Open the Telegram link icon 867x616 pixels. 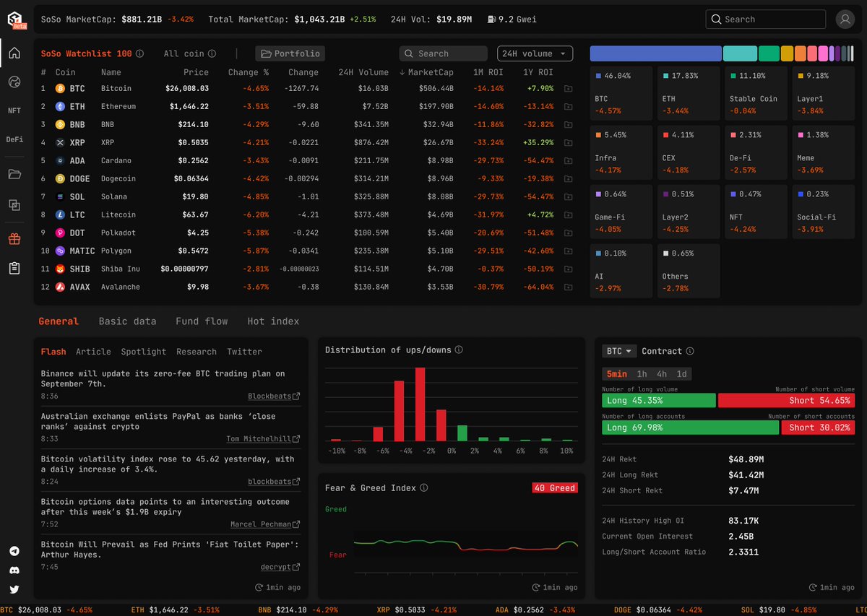14,551
